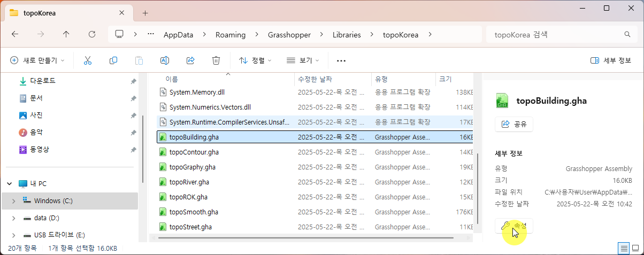Screen dimensions: 644x255
Task: Click the Cut scissors icon
Action: pos(88,60)
